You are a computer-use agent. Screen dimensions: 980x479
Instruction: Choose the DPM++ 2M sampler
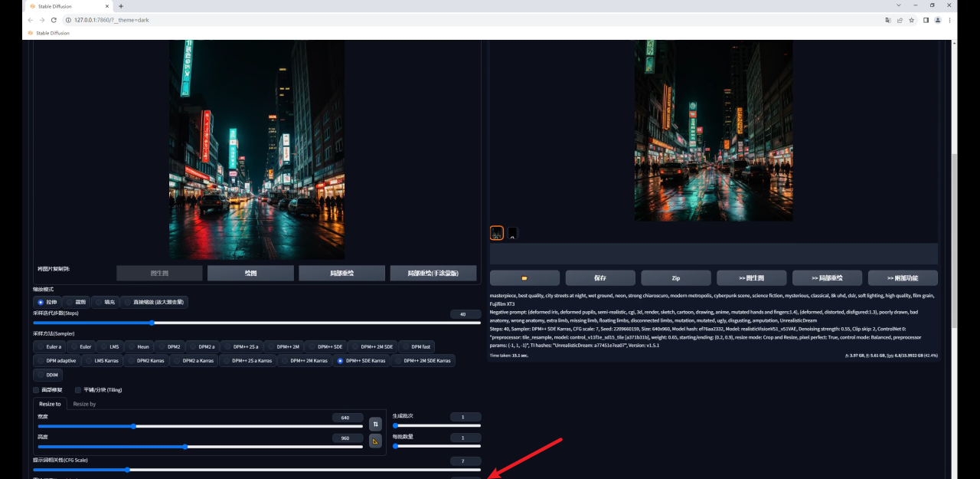(284, 346)
